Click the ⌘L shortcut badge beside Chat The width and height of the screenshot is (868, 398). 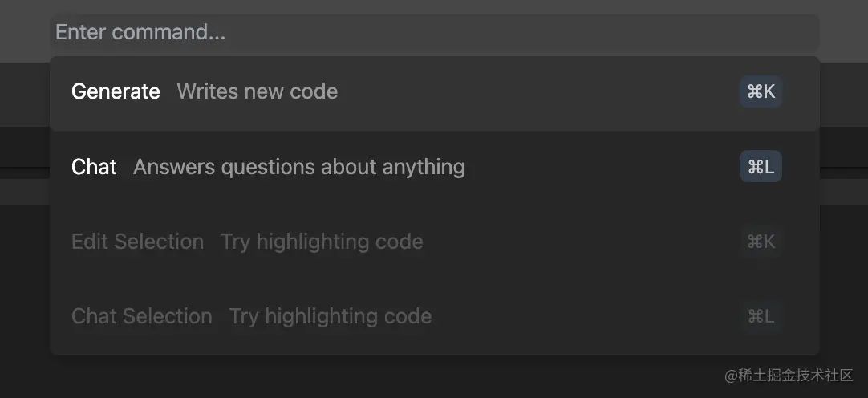tap(761, 167)
